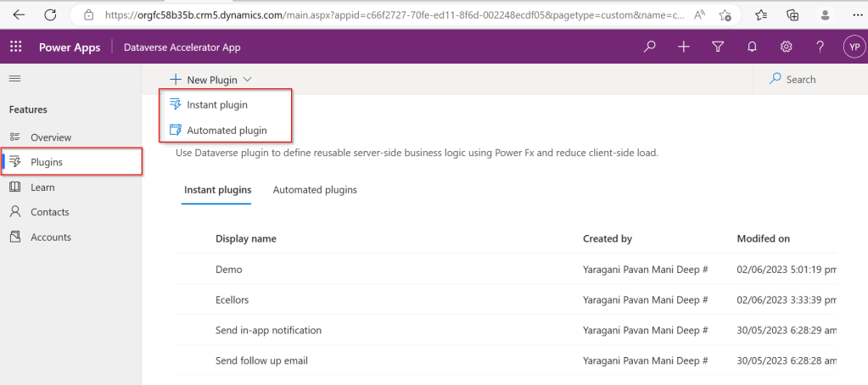The image size is (868, 385).
Task: Open the Demo plugin row
Action: [x=229, y=270]
